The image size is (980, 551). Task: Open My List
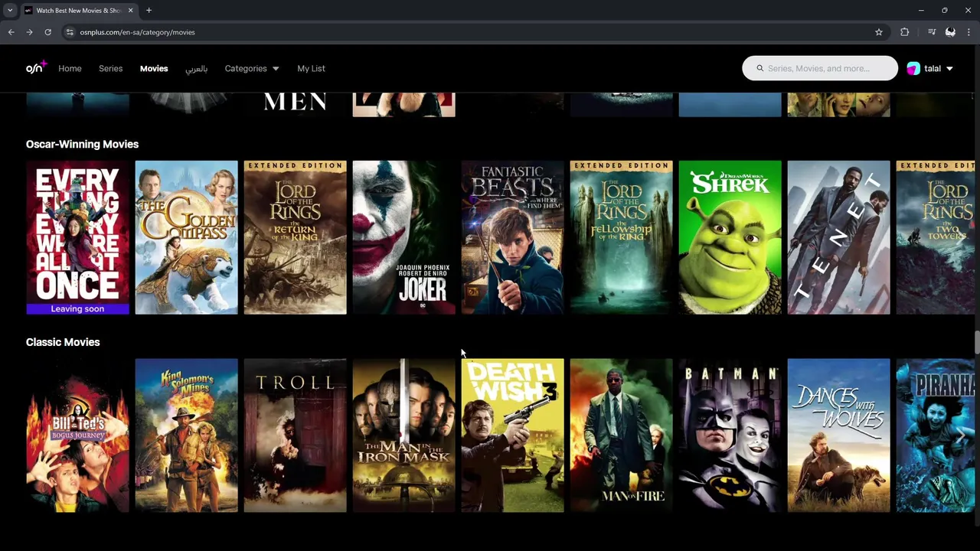click(311, 68)
